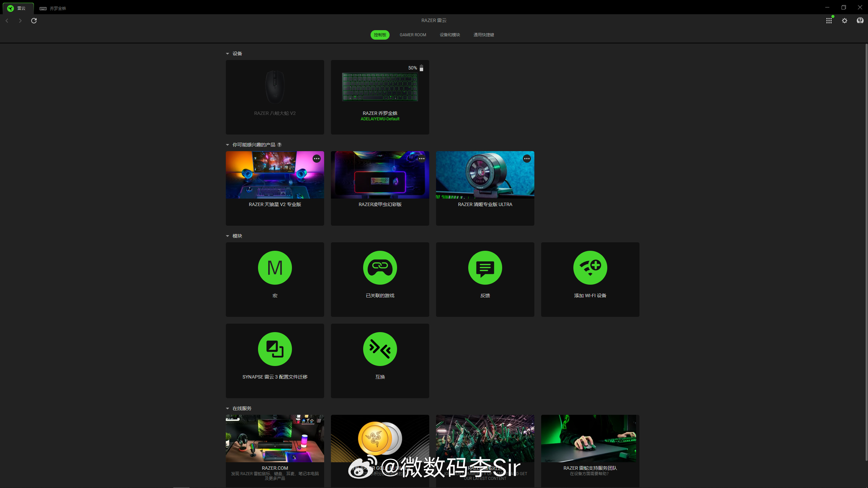The width and height of the screenshot is (868, 488).
Task: Collapse the 你可能感兴趣的产品 section
Action: [x=228, y=145]
